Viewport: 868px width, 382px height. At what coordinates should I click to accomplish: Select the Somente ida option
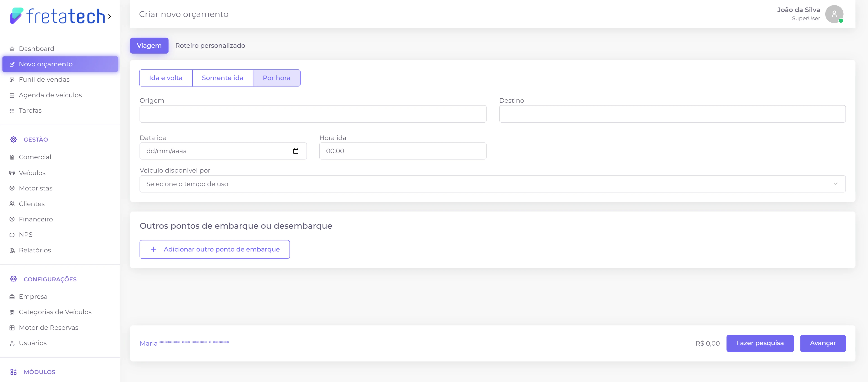222,78
